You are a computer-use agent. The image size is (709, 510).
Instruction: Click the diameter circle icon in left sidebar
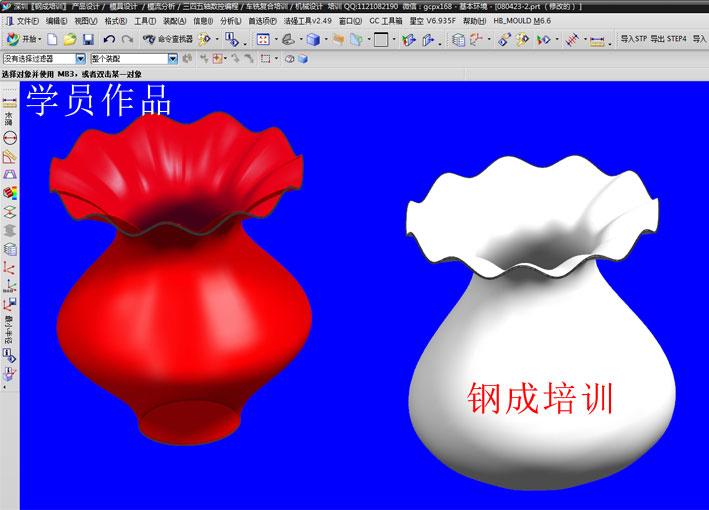[10, 137]
